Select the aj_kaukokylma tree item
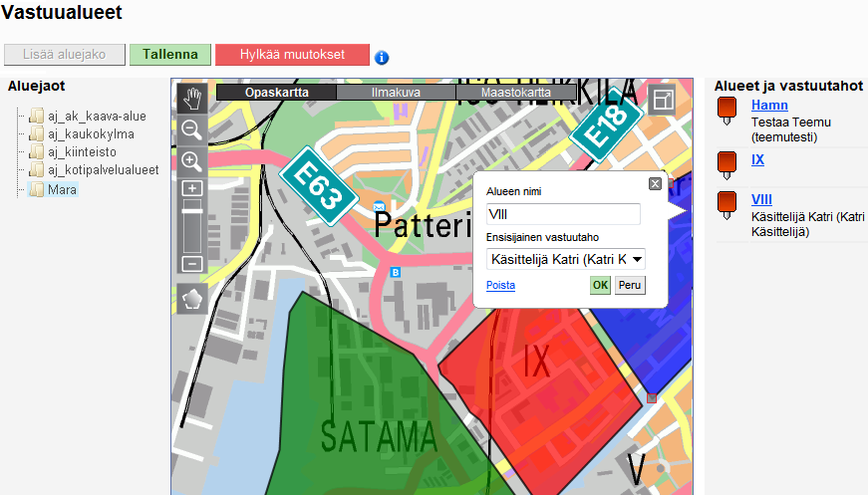The width and height of the screenshot is (868, 495). pyautogui.click(x=91, y=133)
